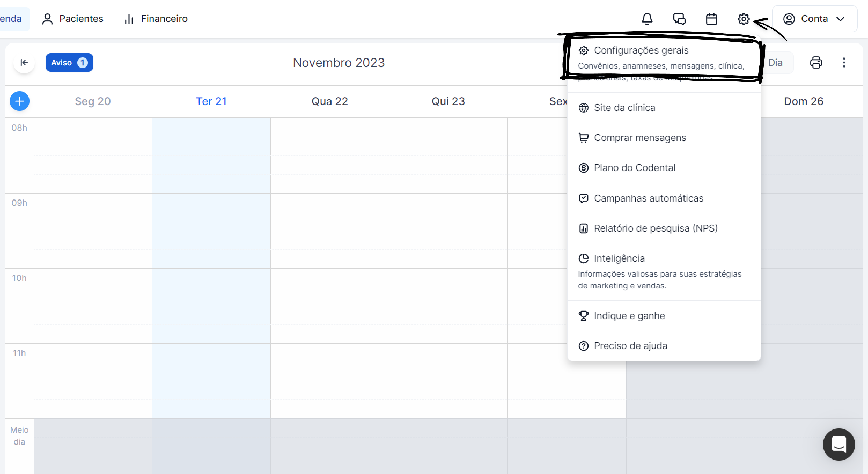Select Configurações gerais menu item

[x=641, y=50]
